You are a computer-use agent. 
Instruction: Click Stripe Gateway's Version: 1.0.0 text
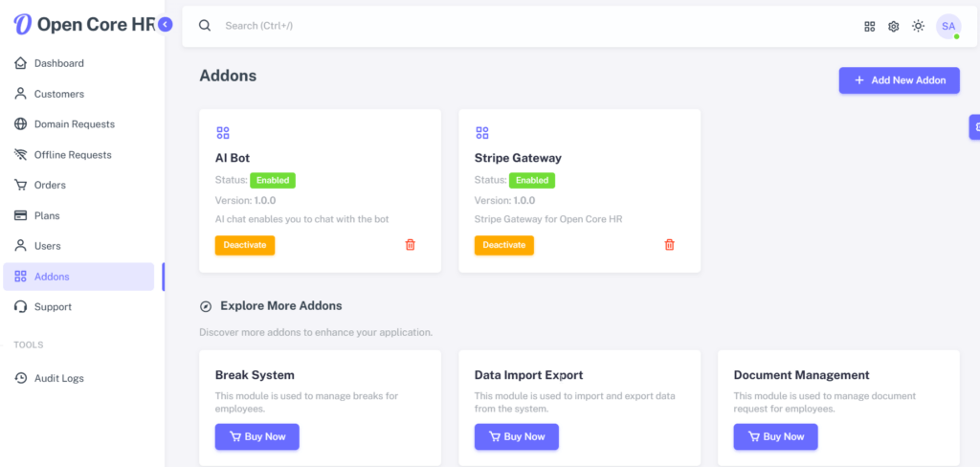click(x=505, y=201)
